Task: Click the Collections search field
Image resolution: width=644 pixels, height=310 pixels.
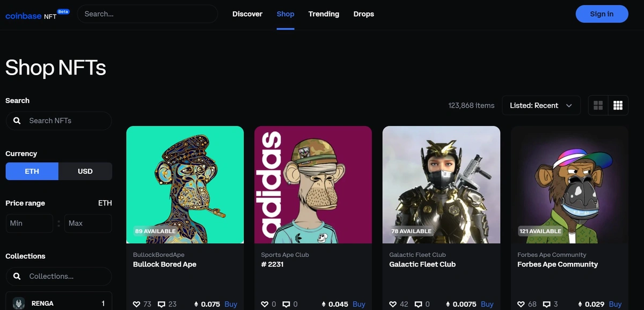Action: [x=58, y=276]
